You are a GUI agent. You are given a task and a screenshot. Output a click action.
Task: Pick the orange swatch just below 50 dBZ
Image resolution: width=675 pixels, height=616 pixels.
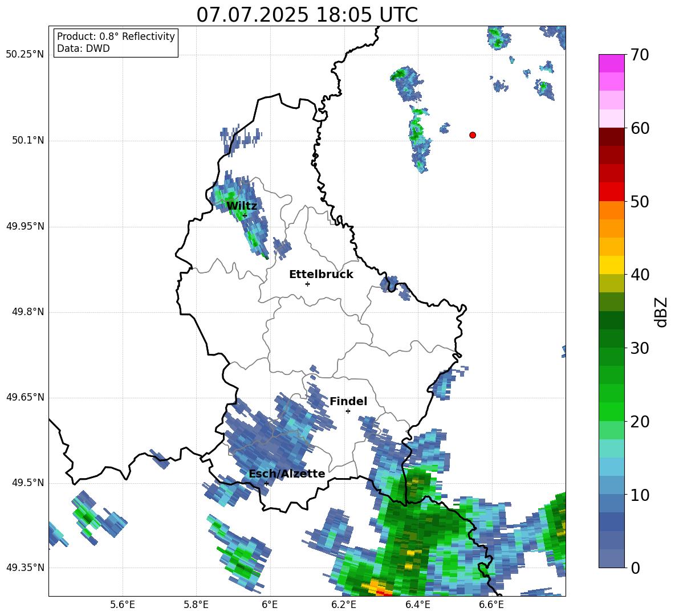[611, 210]
